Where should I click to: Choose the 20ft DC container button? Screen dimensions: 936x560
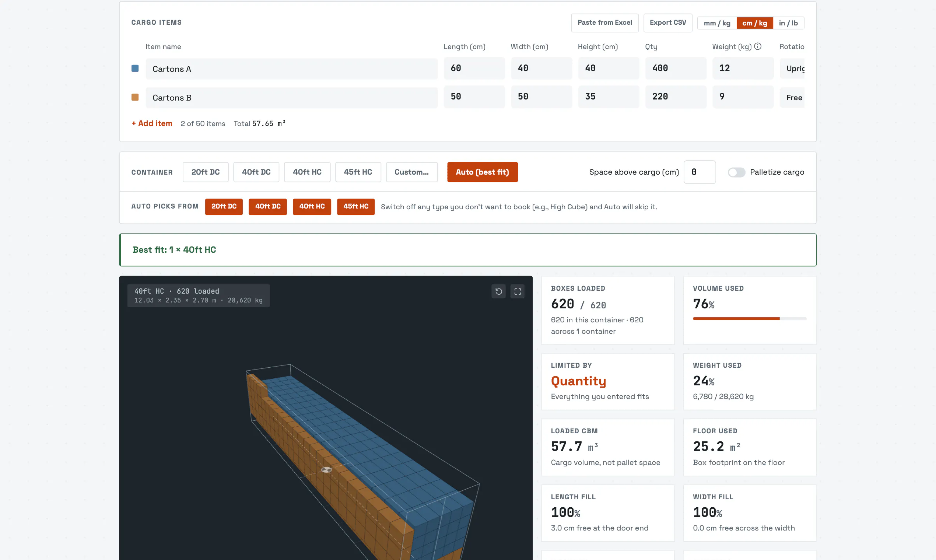click(206, 172)
